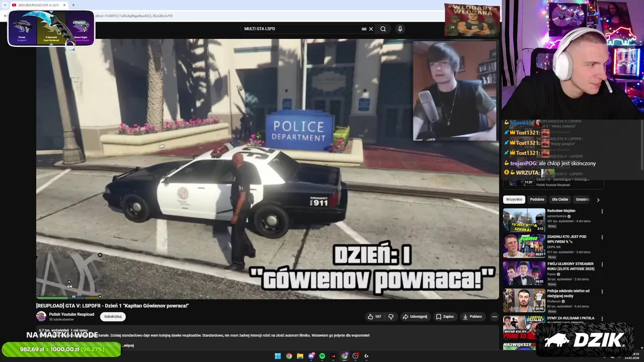The width and height of the screenshot is (644, 362).
Task: Open options for DYMY ZA KULISAMI video
Action: point(602,319)
